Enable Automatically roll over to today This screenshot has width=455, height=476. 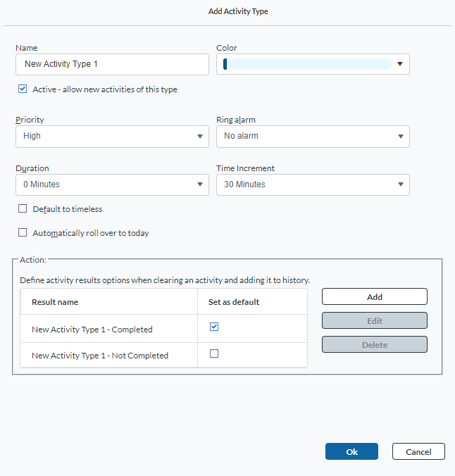point(23,232)
